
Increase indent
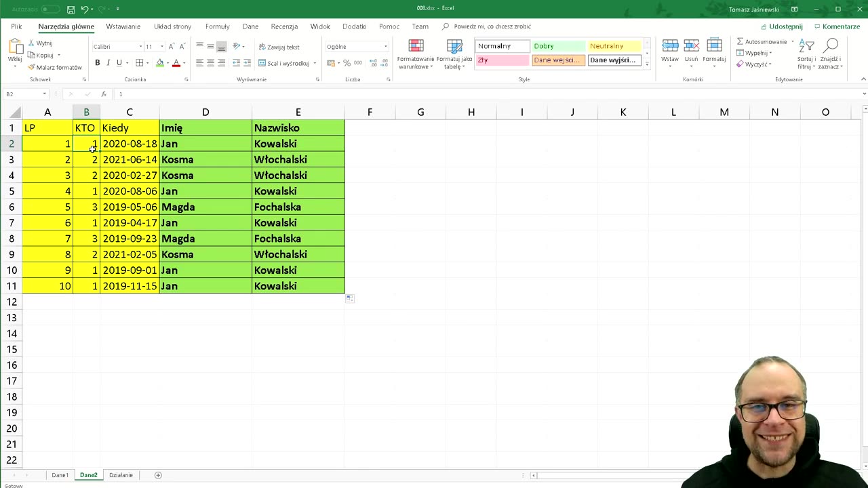click(x=247, y=62)
